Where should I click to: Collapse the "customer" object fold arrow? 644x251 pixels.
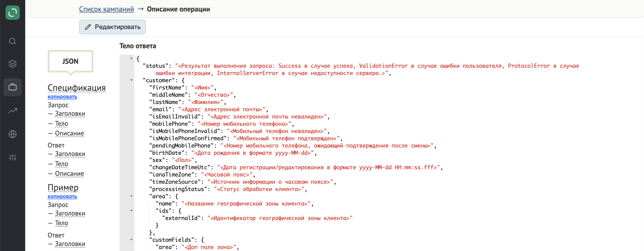tap(131, 80)
